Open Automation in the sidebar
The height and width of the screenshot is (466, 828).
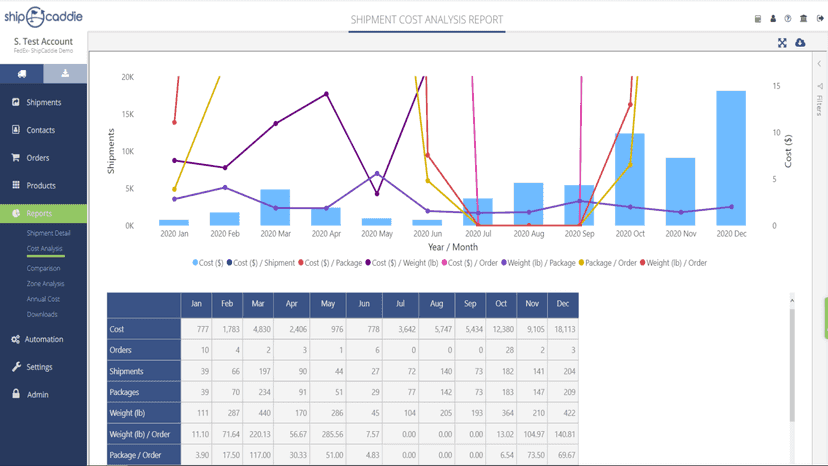43,339
